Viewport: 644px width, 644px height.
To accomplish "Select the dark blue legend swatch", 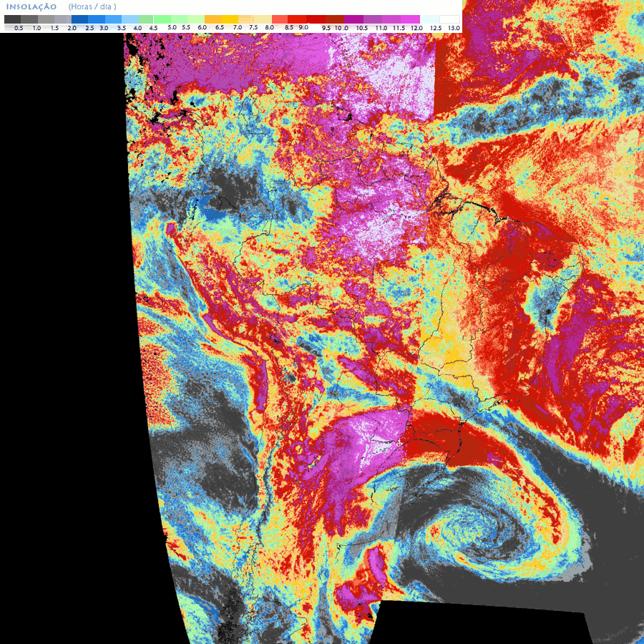I will [79, 19].
